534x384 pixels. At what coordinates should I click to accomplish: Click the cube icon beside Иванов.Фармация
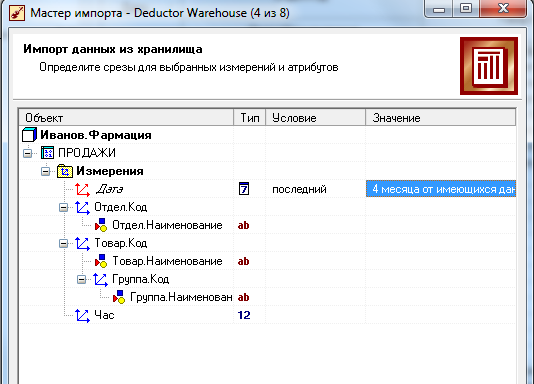pyautogui.click(x=29, y=135)
